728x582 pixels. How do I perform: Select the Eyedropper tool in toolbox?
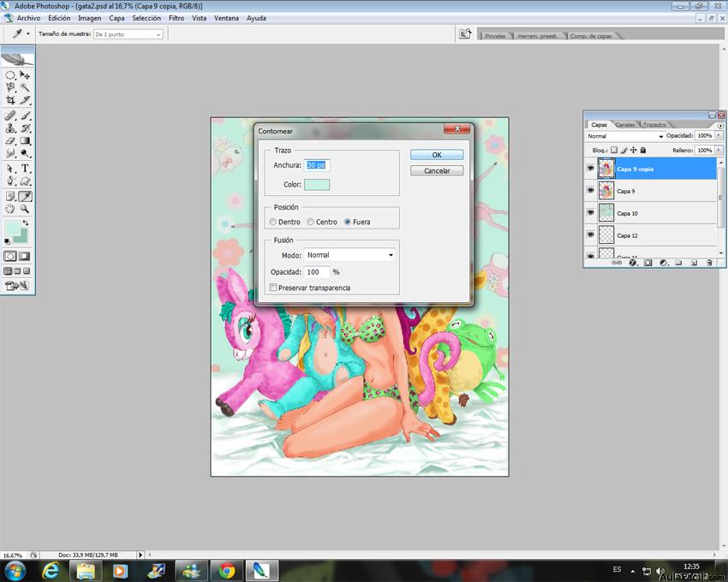tap(25, 196)
